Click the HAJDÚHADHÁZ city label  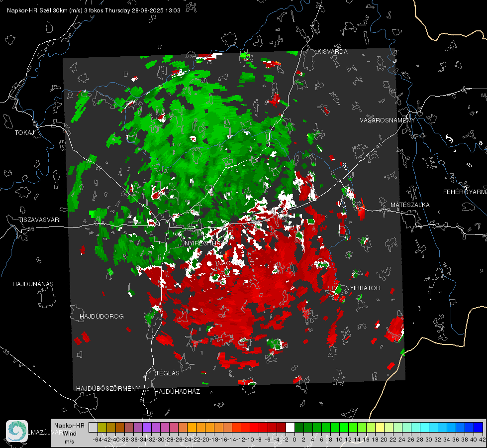click(x=177, y=391)
